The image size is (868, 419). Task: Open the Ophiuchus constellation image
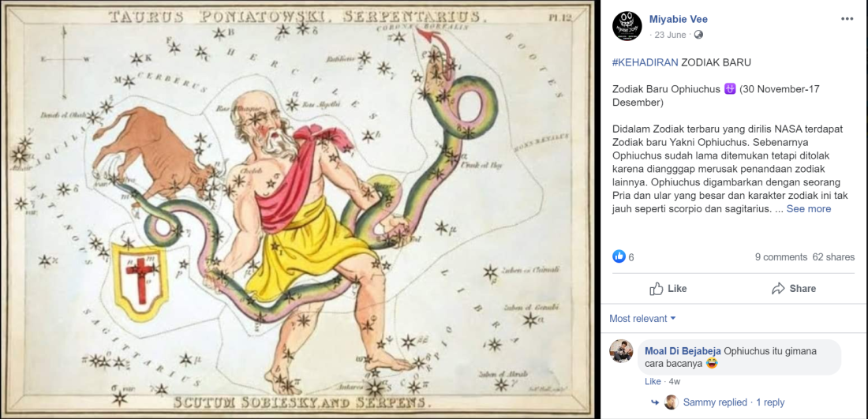pos(300,209)
